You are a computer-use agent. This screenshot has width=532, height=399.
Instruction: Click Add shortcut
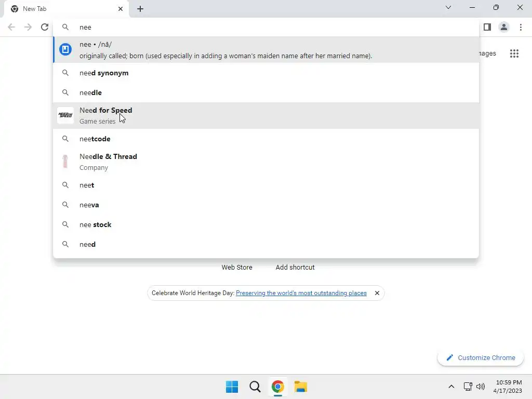pos(295,268)
